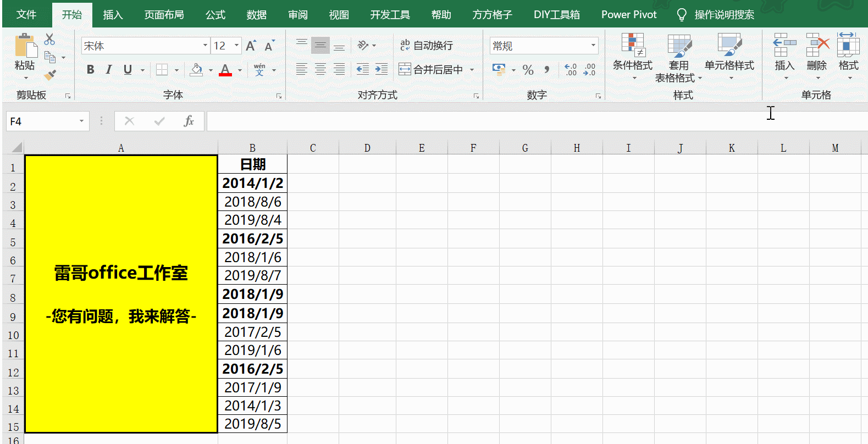Select the Format Painter brush

(x=50, y=74)
